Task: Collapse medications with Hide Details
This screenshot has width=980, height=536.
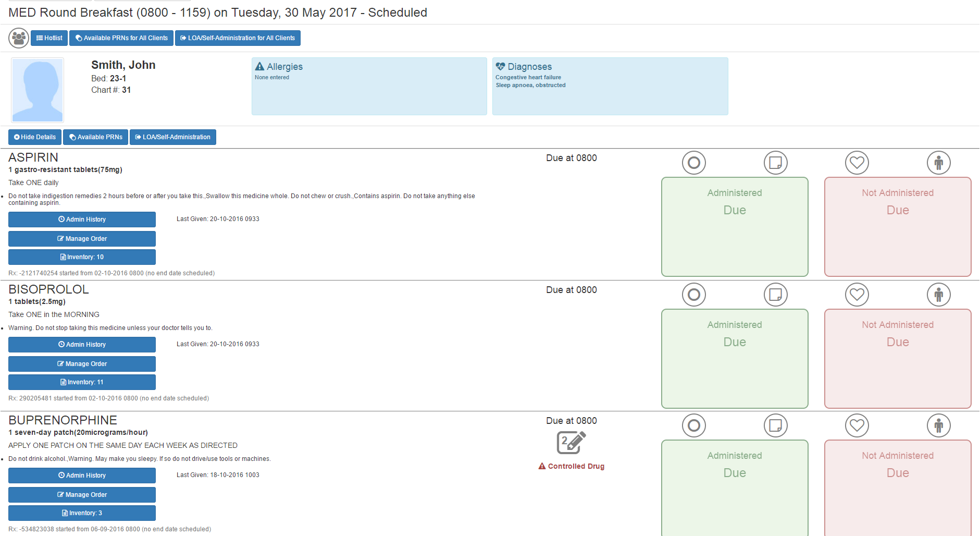Action: coord(35,137)
